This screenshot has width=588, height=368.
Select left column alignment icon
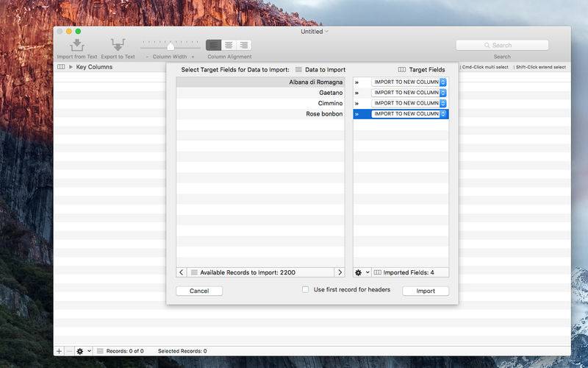[214, 46]
